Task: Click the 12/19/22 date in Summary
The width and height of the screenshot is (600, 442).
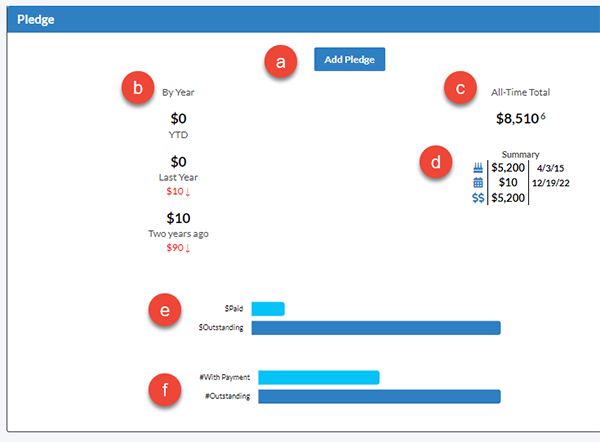Action: click(x=551, y=183)
